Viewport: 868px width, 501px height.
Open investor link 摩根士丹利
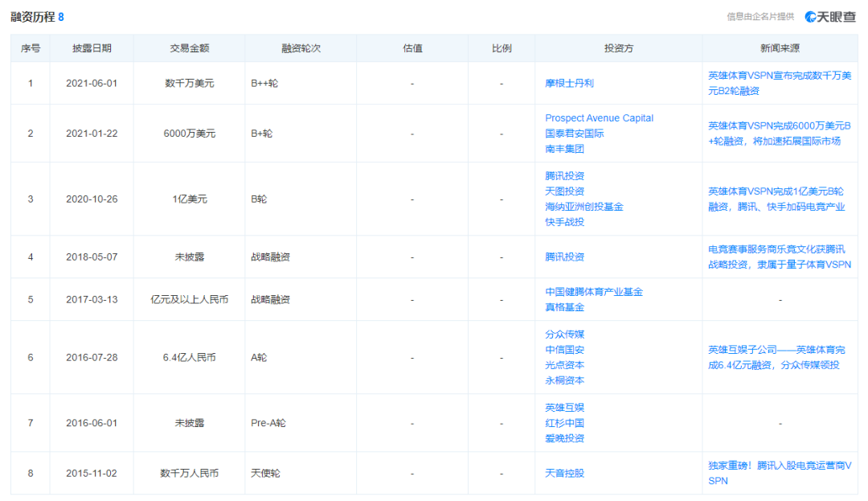point(569,83)
